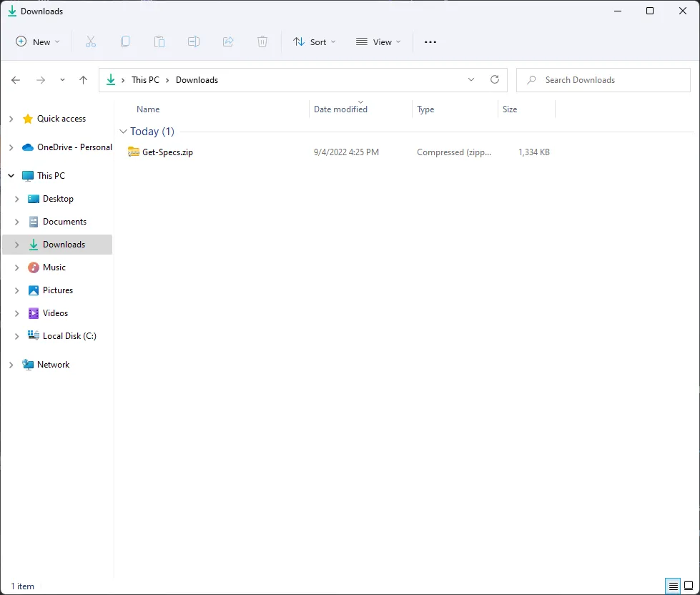Collapse This PC in the sidebar

(x=10, y=175)
